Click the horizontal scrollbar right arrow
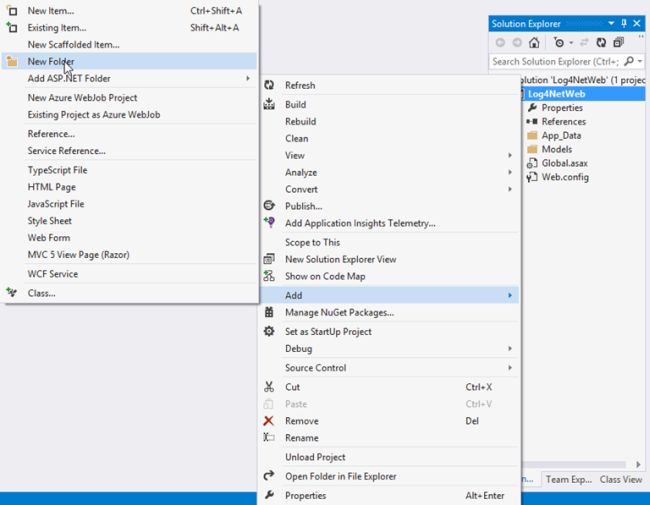Viewport: 650px width, 505px height. [x=638, y=464]
